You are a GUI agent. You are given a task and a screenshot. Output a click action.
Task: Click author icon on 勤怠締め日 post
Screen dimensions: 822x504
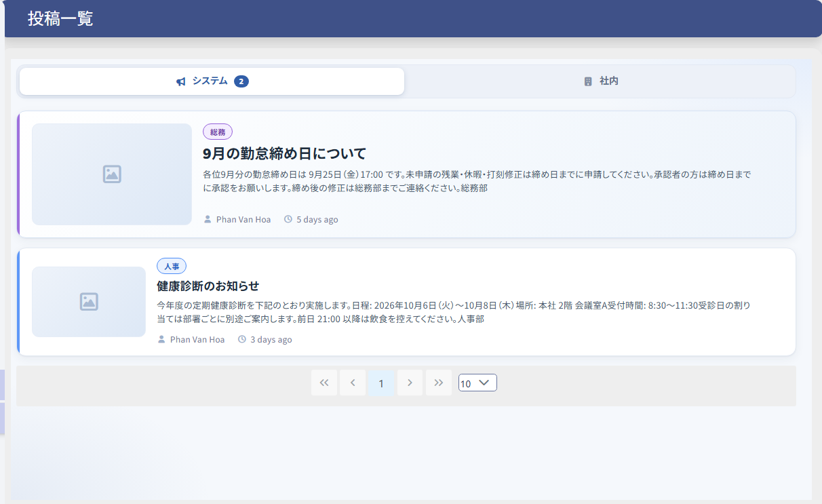208,219
